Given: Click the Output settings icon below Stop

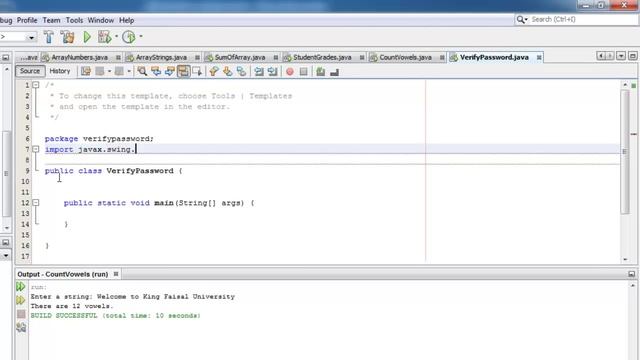Looking at the screenshot, I should pyautogui.click(x=21, y=327).
